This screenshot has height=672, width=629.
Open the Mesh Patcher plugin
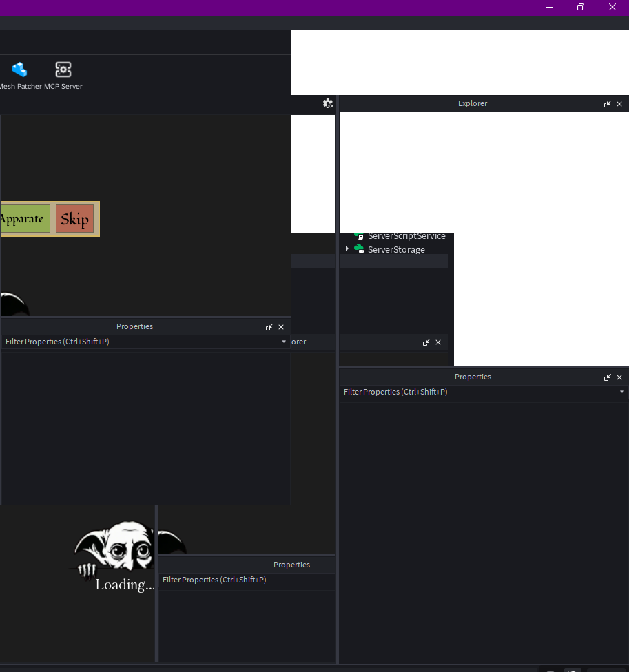(x=19, y=76)
